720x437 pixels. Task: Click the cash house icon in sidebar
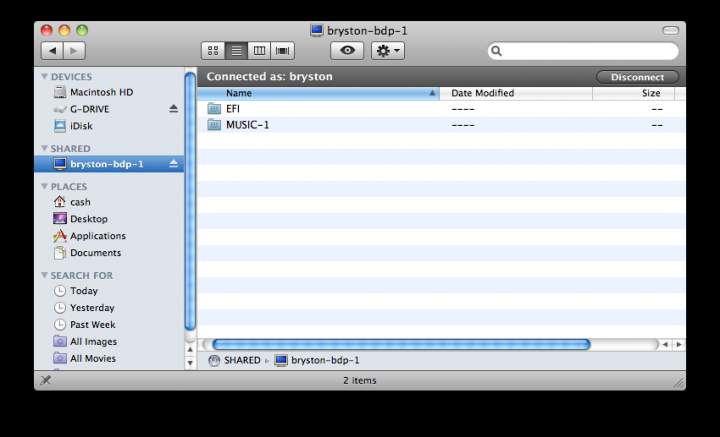60,202
